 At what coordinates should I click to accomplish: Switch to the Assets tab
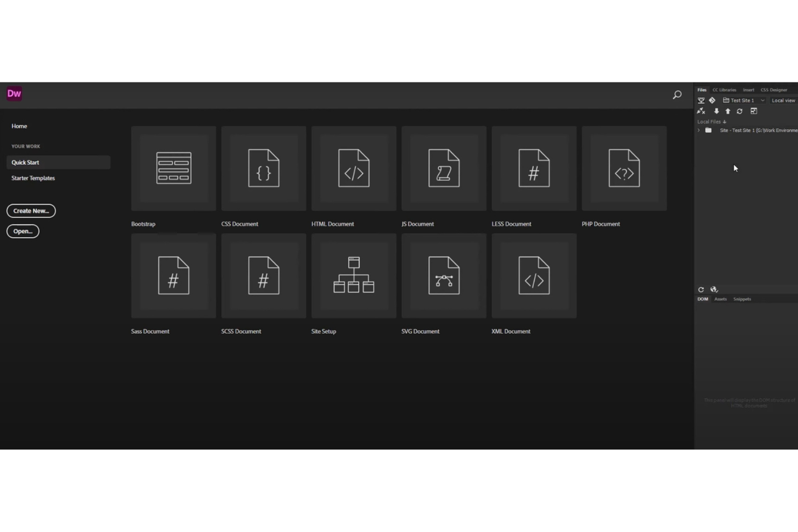pyautogui.click(x=720, y=299)
